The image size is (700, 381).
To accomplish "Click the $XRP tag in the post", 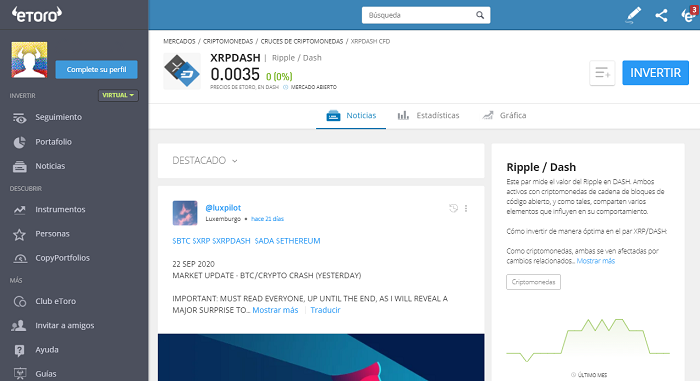I will click(x=201, y=241).
